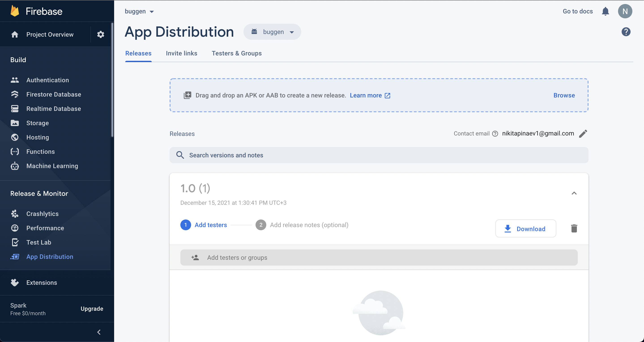The width and height of the screenshot is (644, 342).
Task: Open project settings gear
Action: (100, 34)
